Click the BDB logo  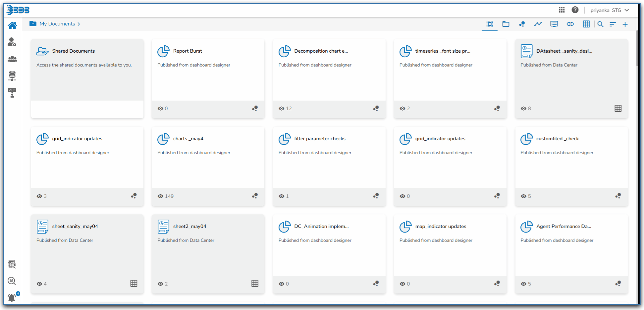tap(18, 10)
